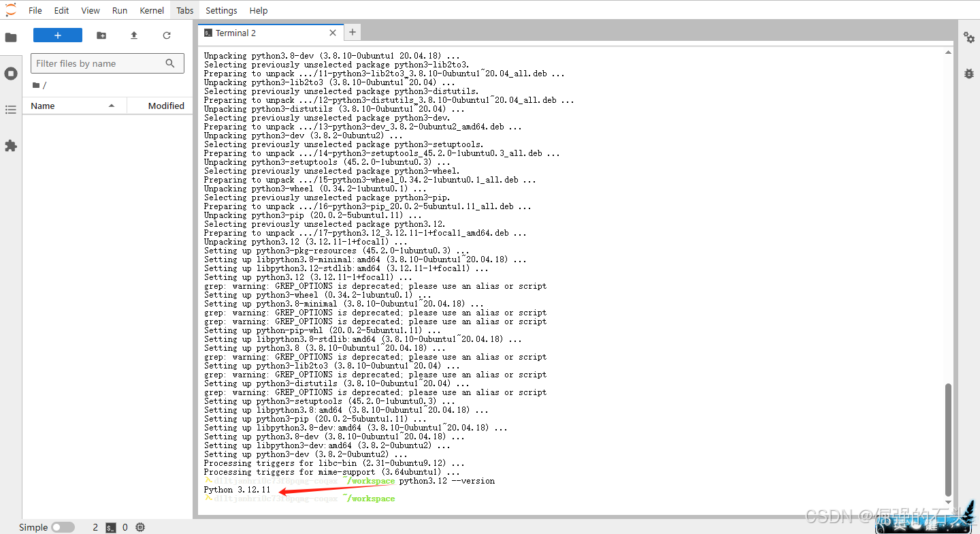Open the Settings menu
Image resolution: width=980 pixels, height=534 pixels.
(x=221, y=10)
